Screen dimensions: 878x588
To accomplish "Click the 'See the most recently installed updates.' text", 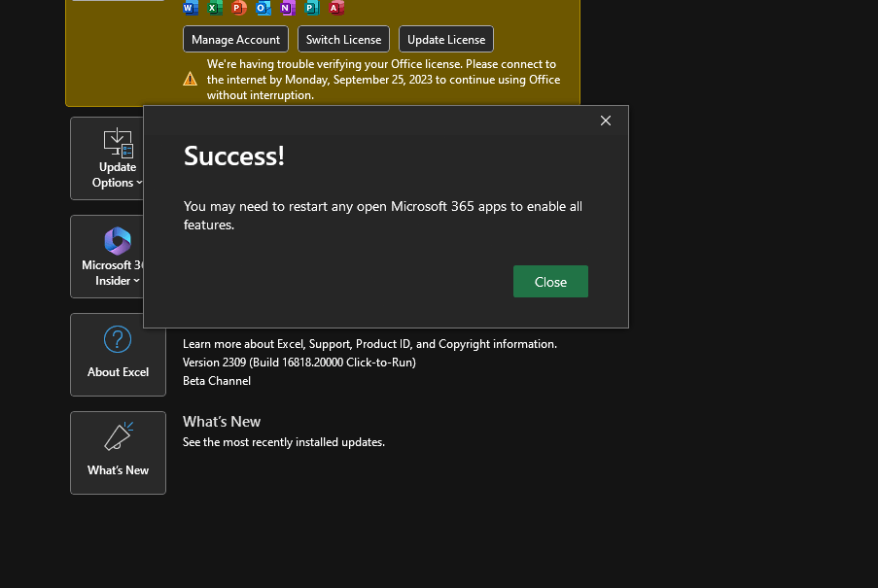I will click(284, 442).
